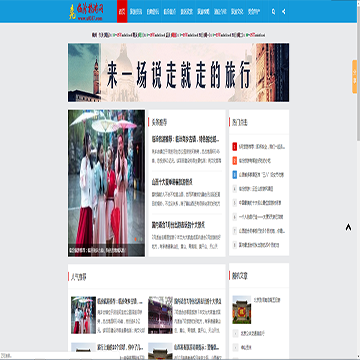Open the seventh ranked article in the hot list
The height and width of the screenshot is (360, 360).
click(x=262, y=231)
